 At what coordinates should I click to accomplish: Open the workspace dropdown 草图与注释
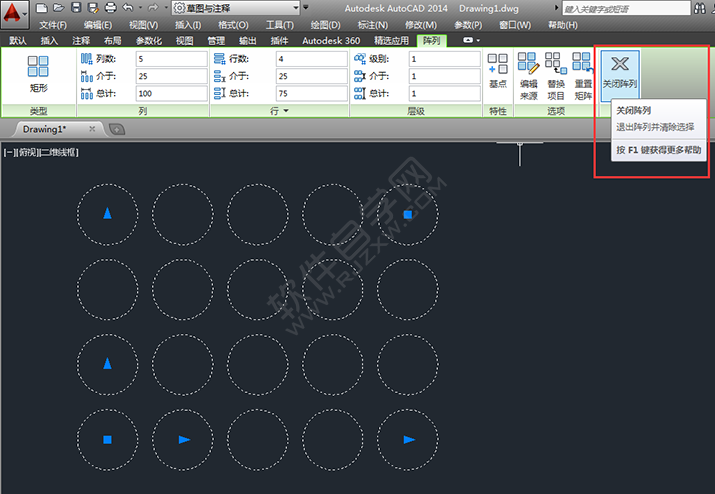(236, 8)
